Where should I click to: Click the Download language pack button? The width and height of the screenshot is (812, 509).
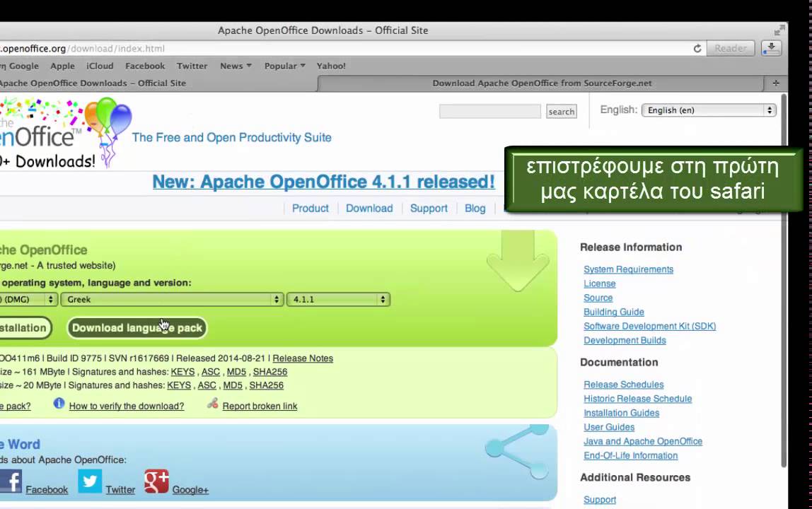click(x=137, y=328)
